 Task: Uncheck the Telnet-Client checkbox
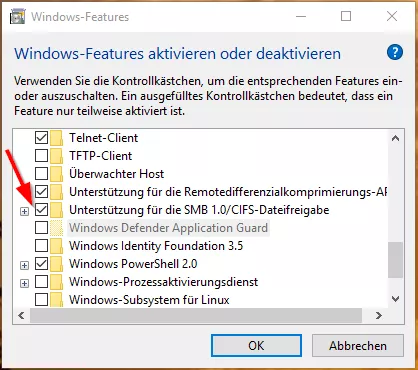coord(41,138)
